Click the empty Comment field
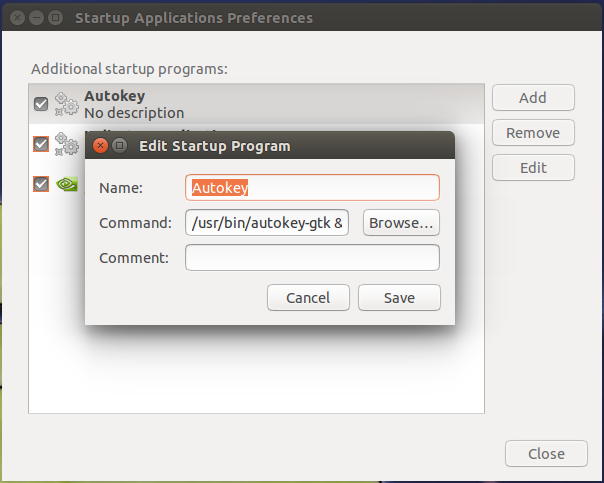This screenshot has width=604, height=483. pyautogui.click(x=312, y=257)
